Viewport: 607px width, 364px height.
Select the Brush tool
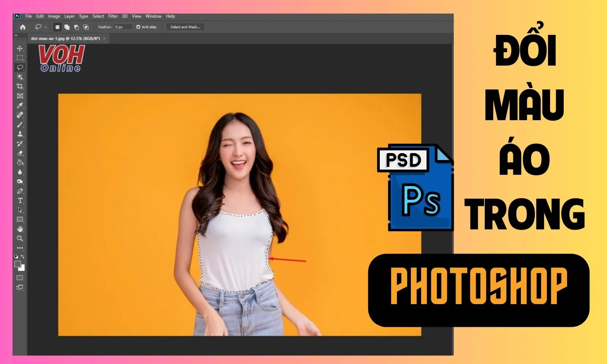click(x=20, y=124)
